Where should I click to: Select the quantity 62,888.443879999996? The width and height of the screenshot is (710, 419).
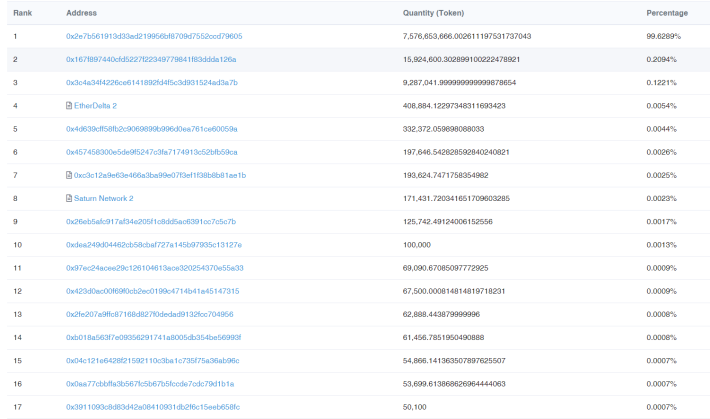[441, 314]
